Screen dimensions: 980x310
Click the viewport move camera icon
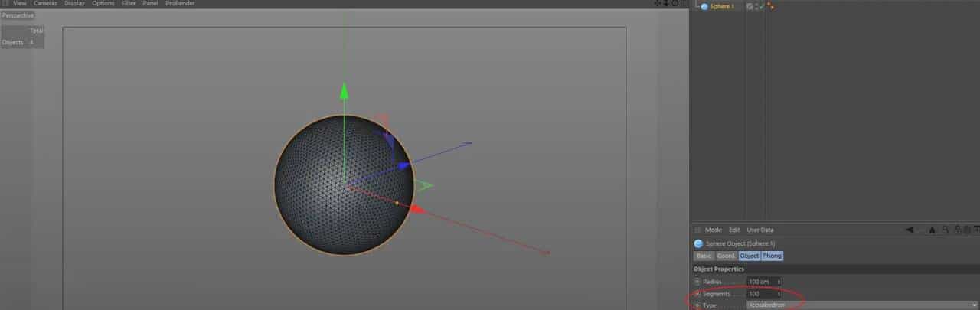658,3
